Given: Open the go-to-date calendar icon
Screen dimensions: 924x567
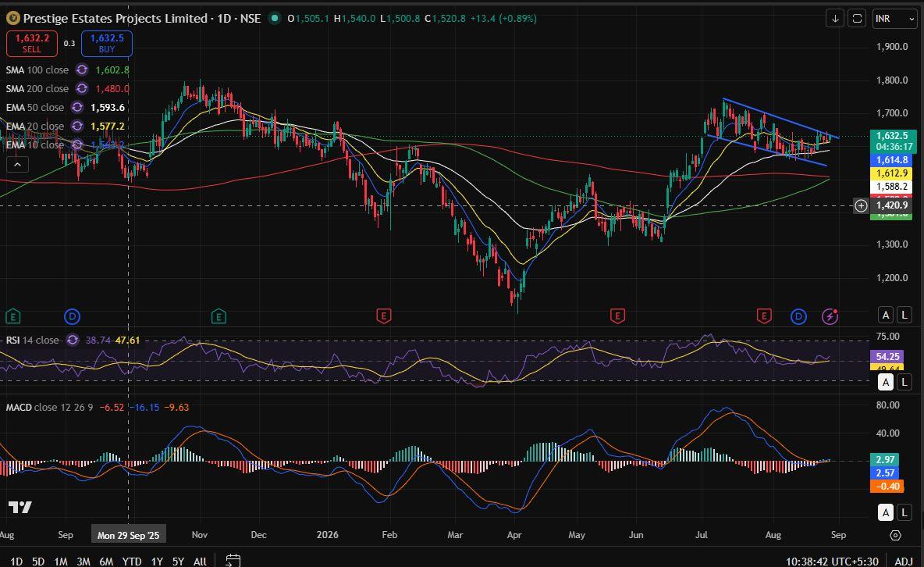Looking at the screenshot, I should [x=233, y=560].
